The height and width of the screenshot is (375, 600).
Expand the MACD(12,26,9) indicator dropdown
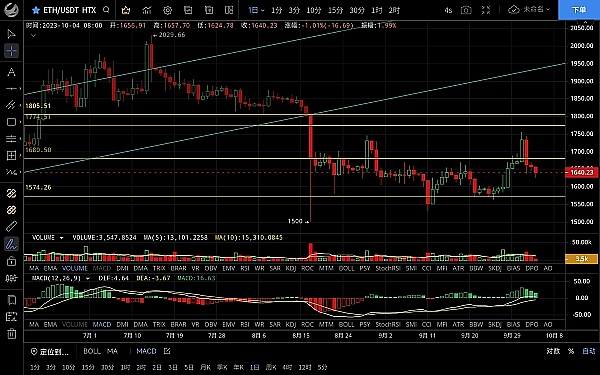(x=87, y=278)
